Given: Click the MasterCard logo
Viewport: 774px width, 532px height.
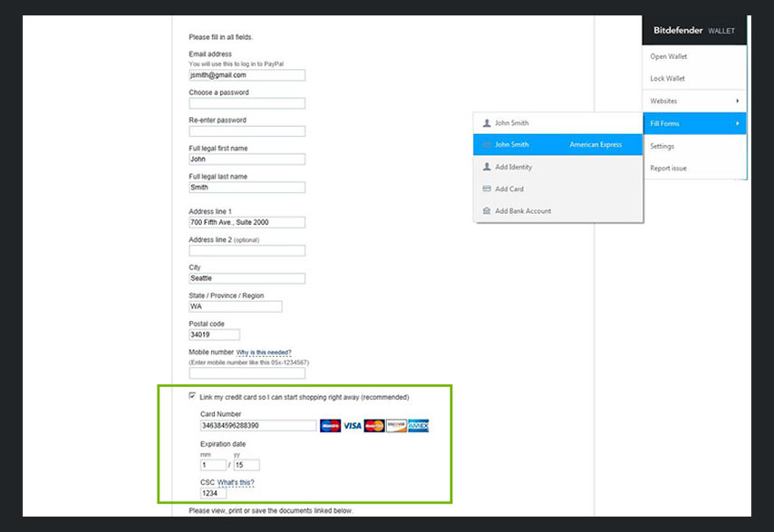Looking at the screenshot, I should coord(374,425).
